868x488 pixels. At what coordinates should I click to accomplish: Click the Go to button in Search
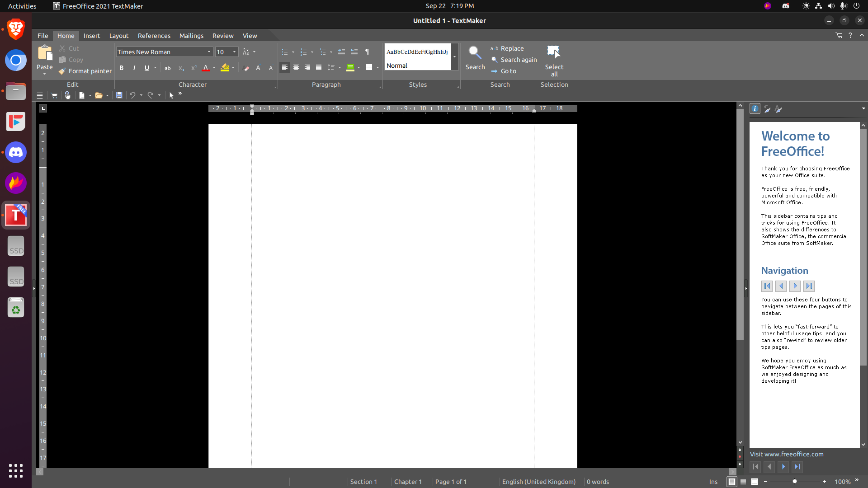(508, 71)
